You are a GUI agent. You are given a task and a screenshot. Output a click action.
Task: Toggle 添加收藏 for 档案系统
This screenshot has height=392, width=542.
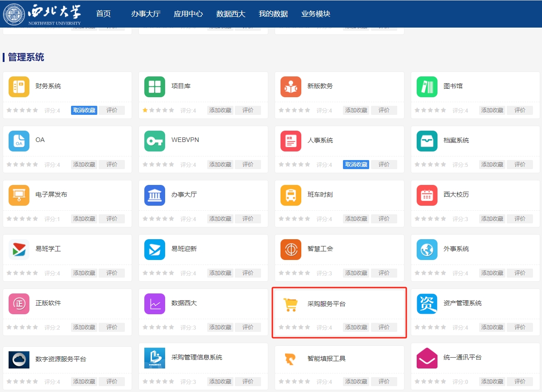492,165
